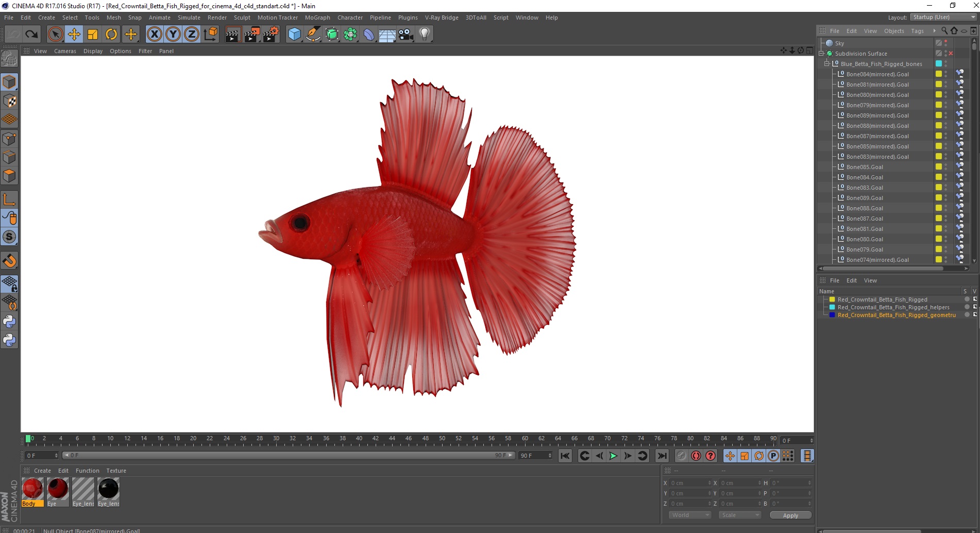Select Bone084(mirrored).Goal in object tree
The height and width of the screenshot is (533, 980).
click(x=877, y=74)
